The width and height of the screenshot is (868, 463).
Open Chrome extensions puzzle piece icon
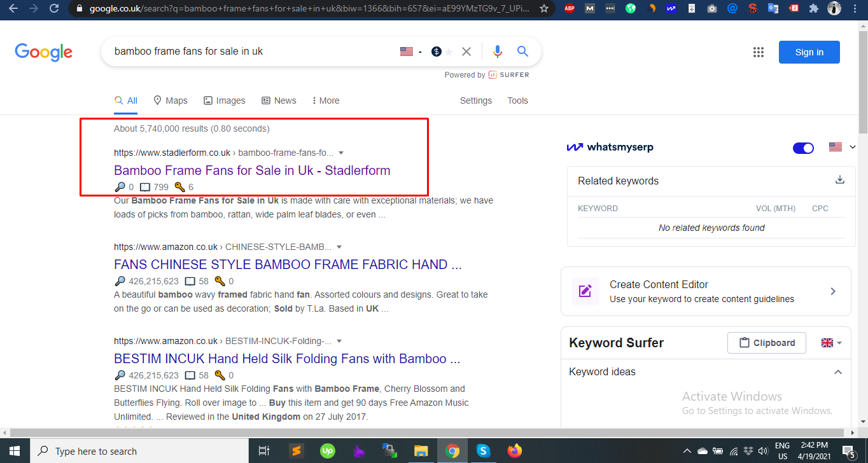coord(813,9)
